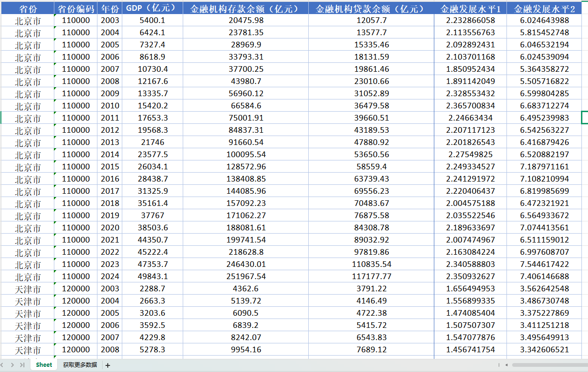Image resolution: width=588 pixels, height=372 pixels.
Task: Select the 金融机构存款余额（亿元） header cell
Action: pyautogui.click(x=246, y=8)
